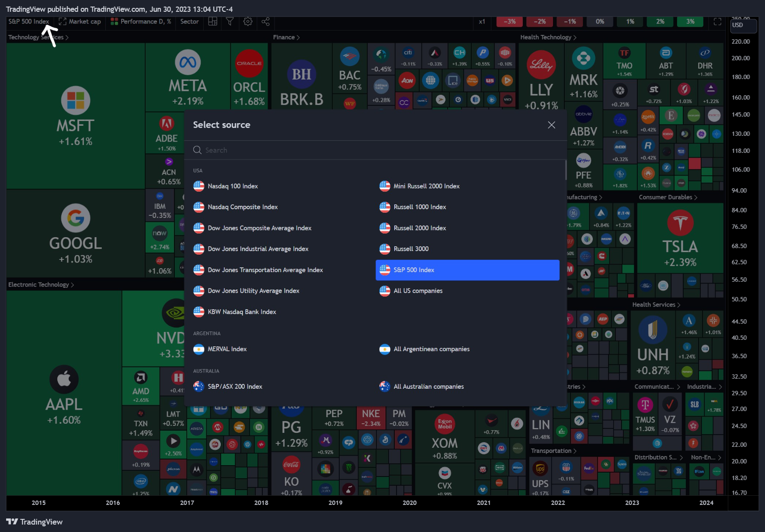Select the -2% color swatch
The height and width of the screenshot is (532, 765).
click(x=540, y=21)
